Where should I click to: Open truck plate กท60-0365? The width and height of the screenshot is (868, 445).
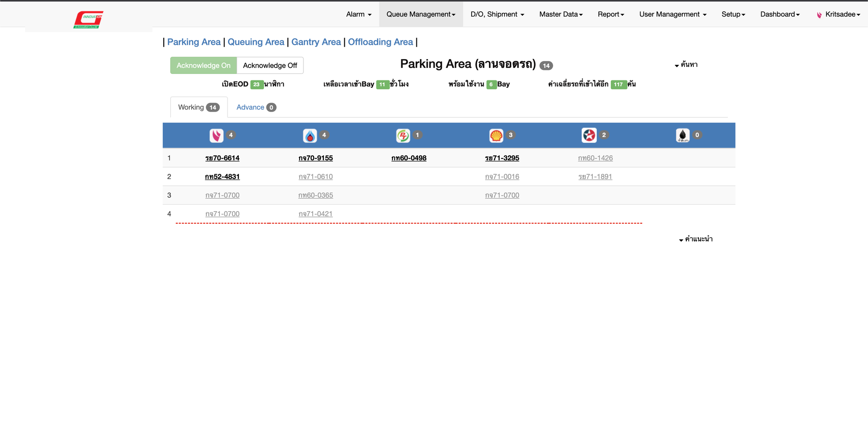click(x=316, y=196)
